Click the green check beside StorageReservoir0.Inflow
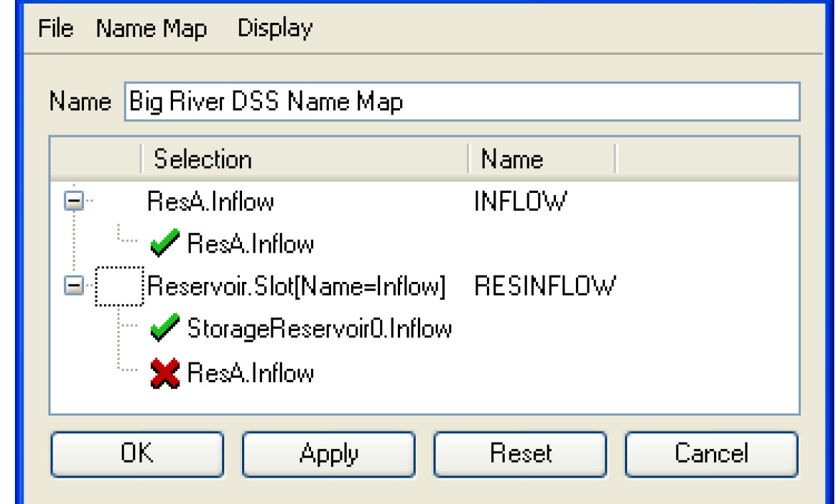The width and height of the screenshot is (840, 504). click(164, 327)
